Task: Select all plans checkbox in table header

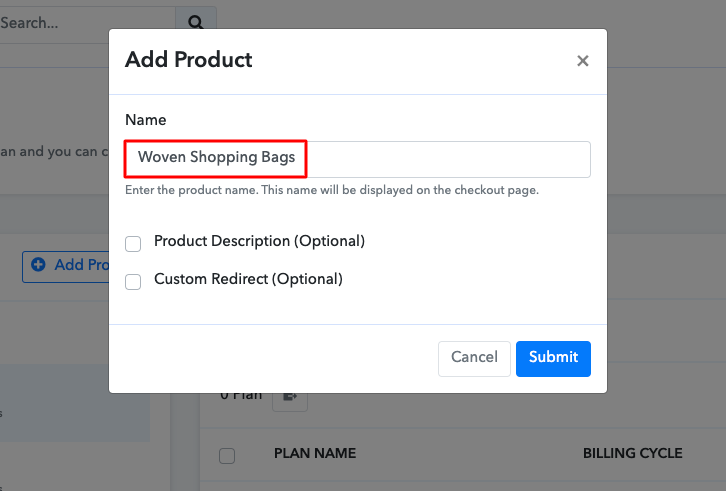Action: [x=227, y=456]
